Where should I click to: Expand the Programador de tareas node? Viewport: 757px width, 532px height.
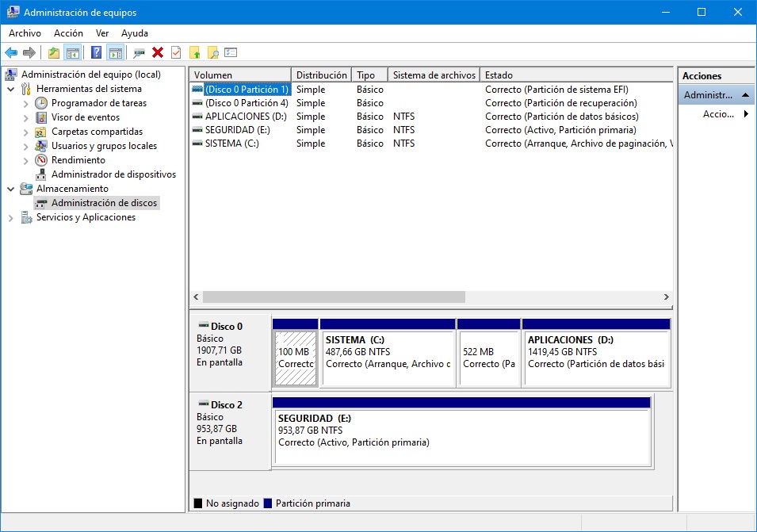click(x=26, y=103)
